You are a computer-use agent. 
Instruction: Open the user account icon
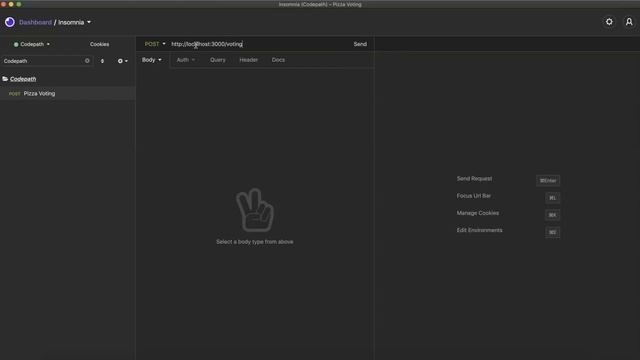(x=629, y=22)
